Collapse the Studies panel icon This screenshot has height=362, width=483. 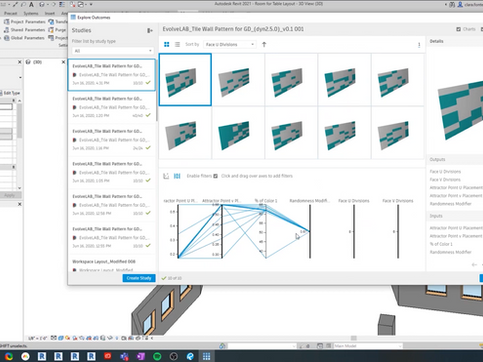tap(150, 31)
